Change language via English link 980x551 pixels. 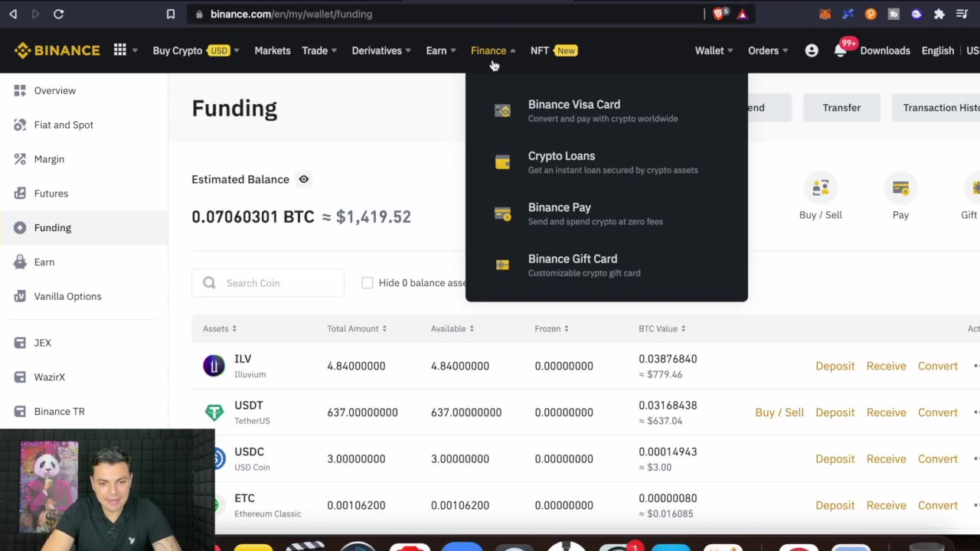click(x=938, y=51)
